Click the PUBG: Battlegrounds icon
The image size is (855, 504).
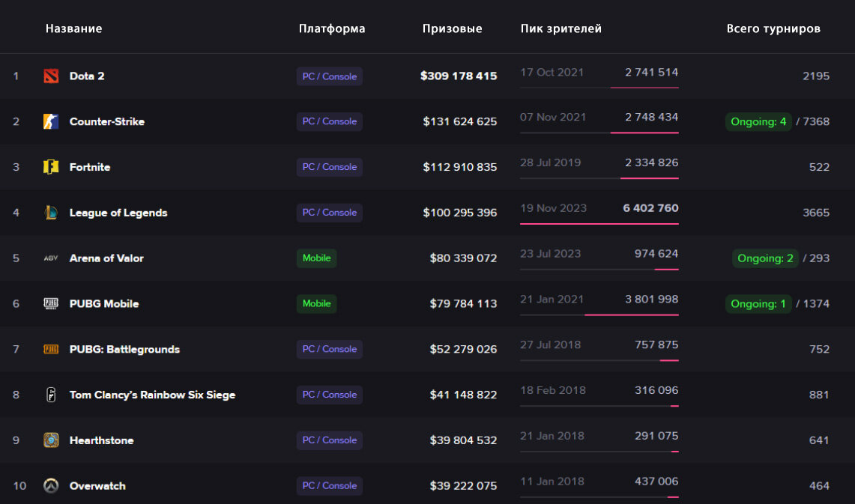(x=51, y=349)
